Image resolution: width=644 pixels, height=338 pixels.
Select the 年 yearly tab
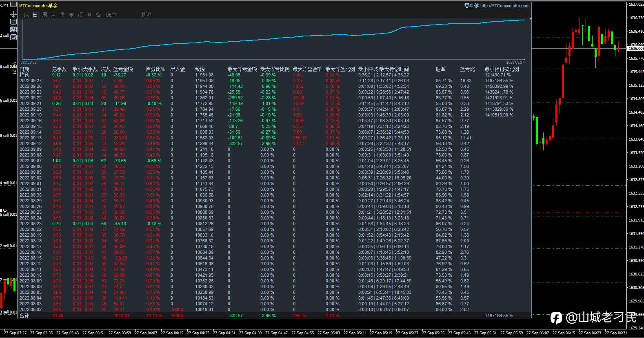coord(71,15)
